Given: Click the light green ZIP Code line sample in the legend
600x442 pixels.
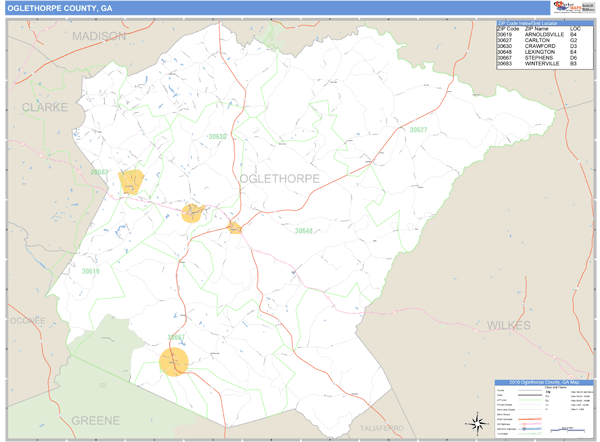Looking at the screenshot, I should 530,400.
